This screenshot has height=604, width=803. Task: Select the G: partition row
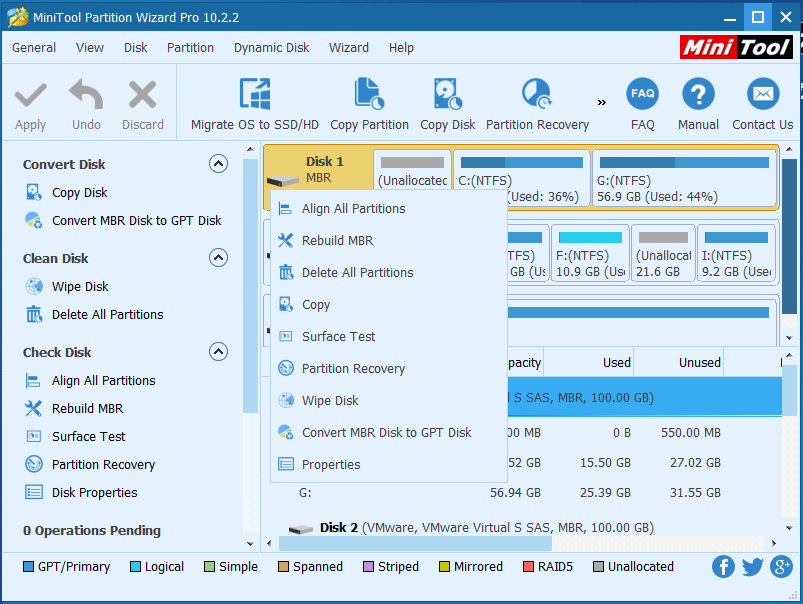[x=521, y=493]
